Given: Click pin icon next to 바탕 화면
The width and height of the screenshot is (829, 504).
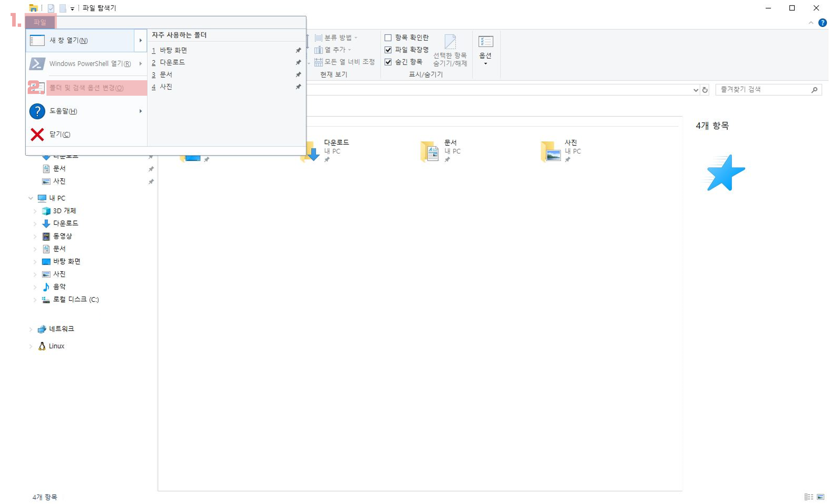Looking at the screenshot, I should tap(298, 50).
